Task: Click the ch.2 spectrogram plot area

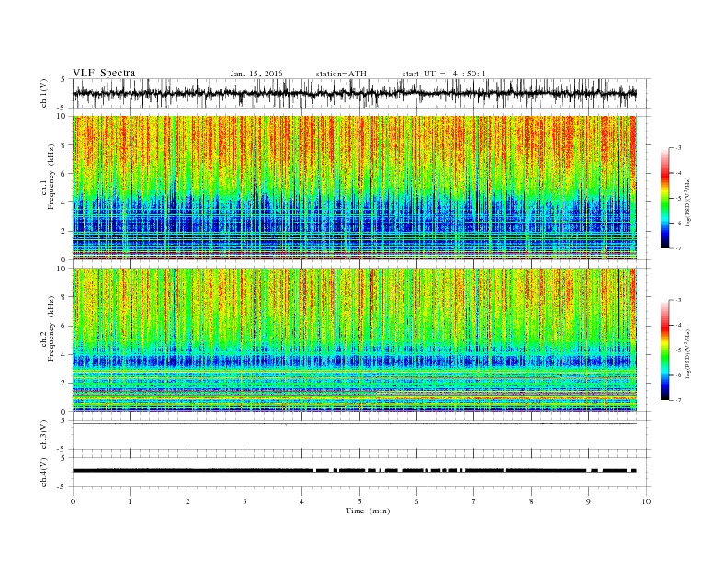Action: 355,340
